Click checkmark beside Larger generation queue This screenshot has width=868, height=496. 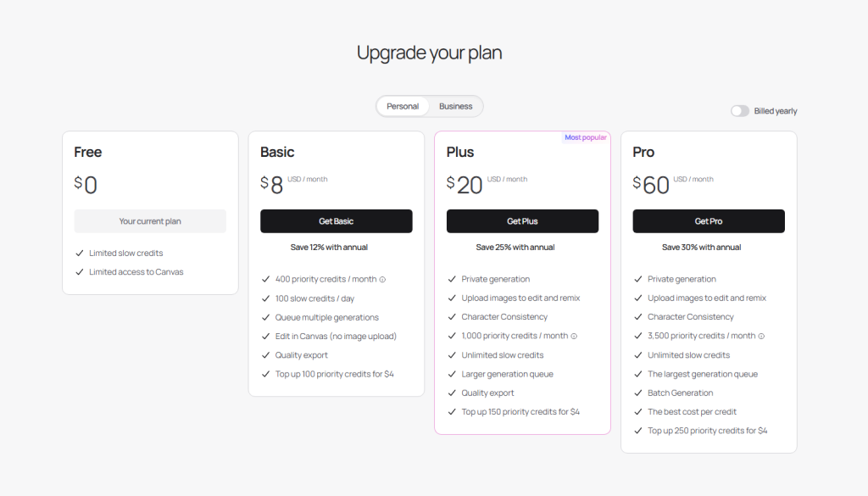point(452,375)
